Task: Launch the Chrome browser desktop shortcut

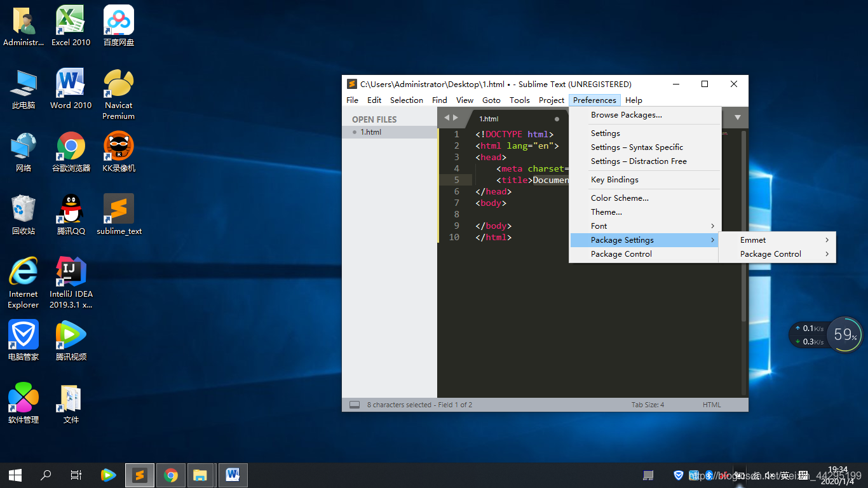Action: (71, 152)
